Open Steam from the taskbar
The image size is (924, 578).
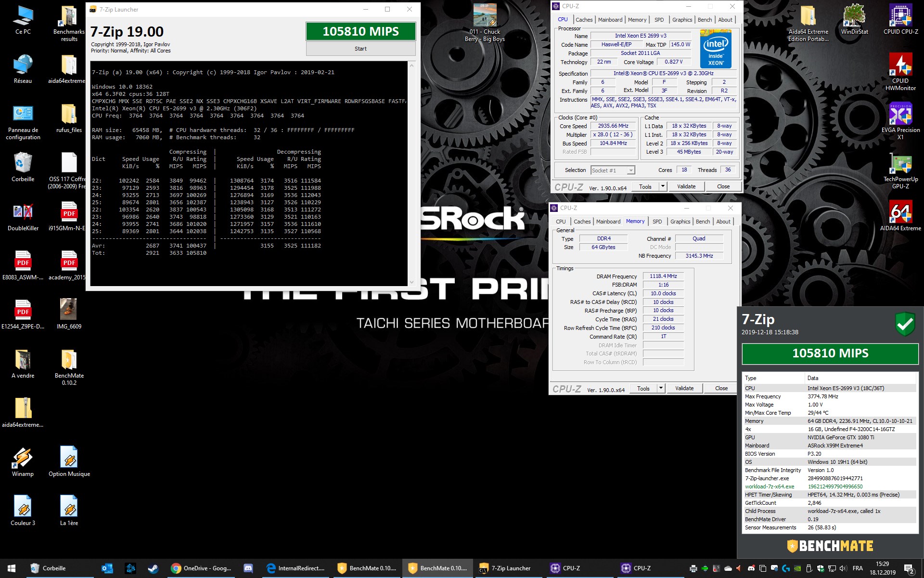[153, 568]
